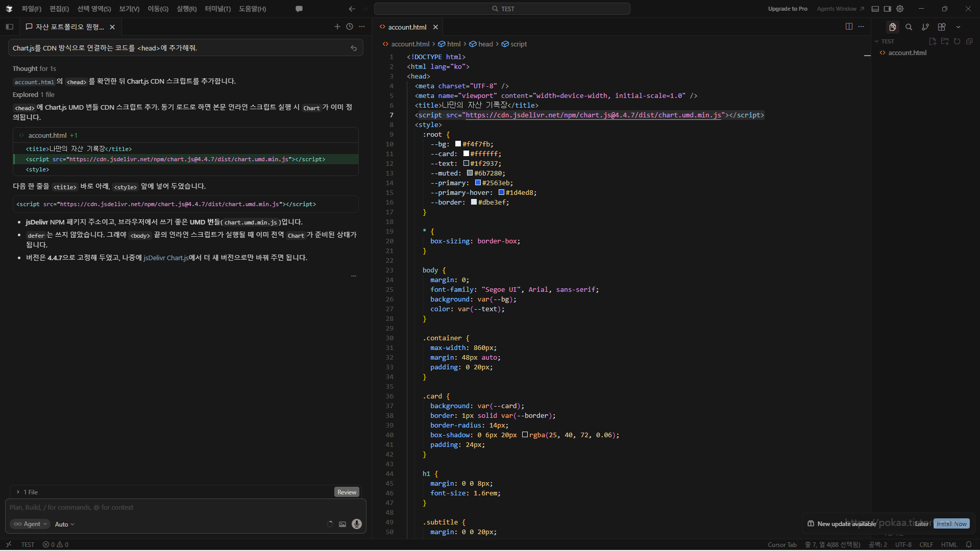Open the Auto model dropdown
Viewport: 980px width, 551px height.
(65, 524)
